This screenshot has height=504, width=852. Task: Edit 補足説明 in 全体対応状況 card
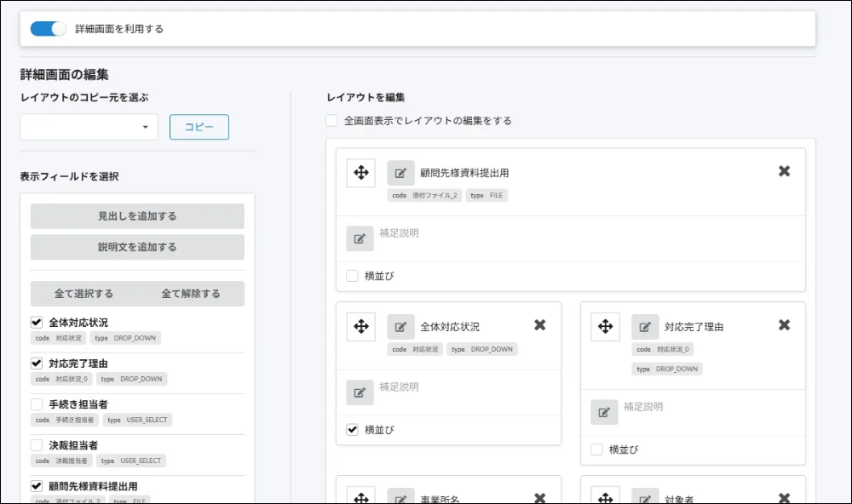click(360, 392)
